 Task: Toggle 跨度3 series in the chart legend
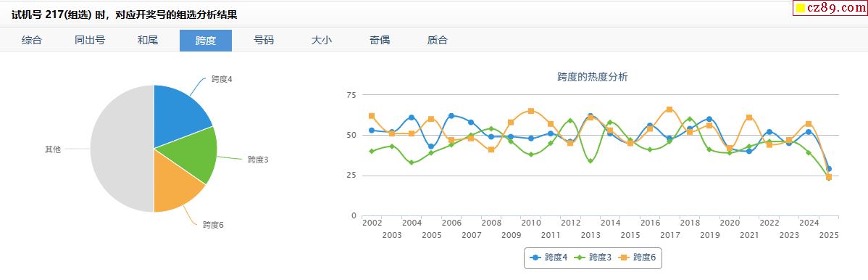593,258
